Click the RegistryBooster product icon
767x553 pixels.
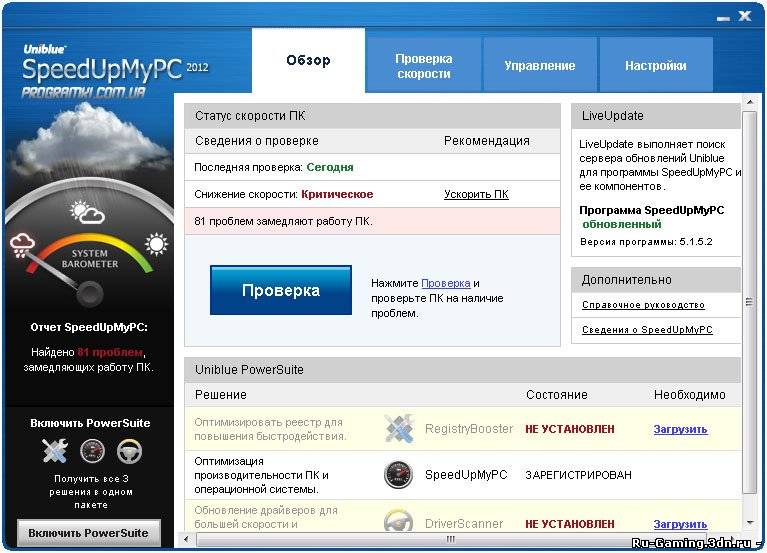click(x=399, y=428)
